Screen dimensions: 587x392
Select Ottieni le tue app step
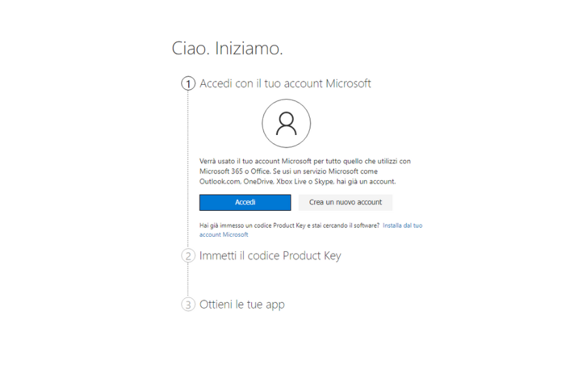click(242, 305)
